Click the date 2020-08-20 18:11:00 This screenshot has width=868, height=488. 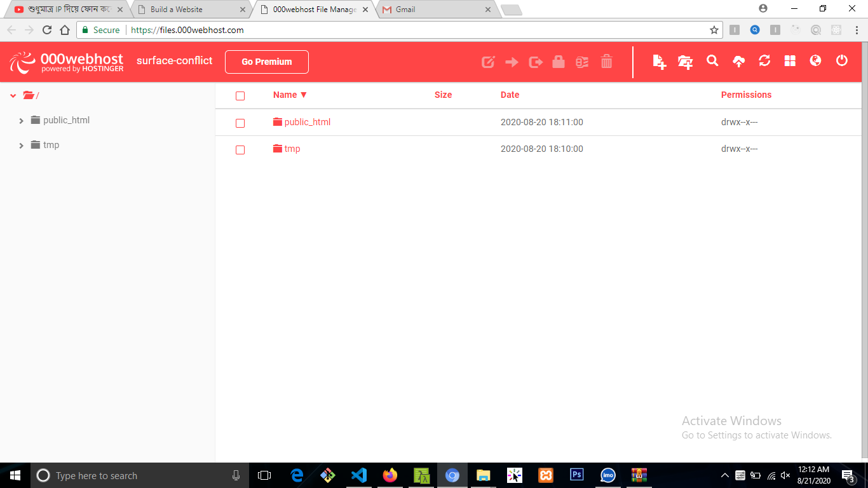coord(542,122)
